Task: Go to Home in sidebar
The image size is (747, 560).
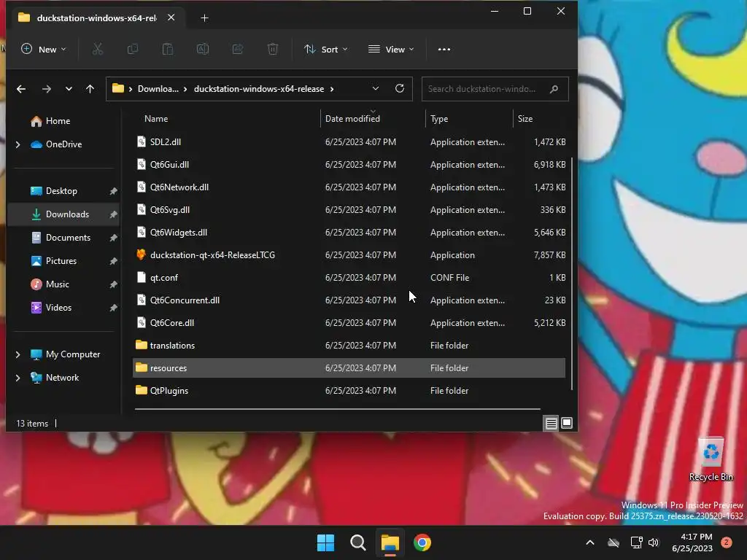Action: [57, 121]
